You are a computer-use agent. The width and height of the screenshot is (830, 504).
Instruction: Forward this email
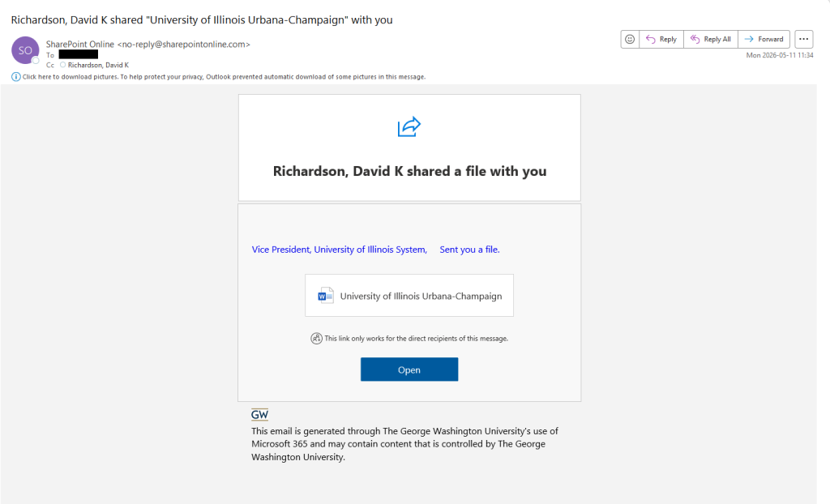click(x=764, y=39)
